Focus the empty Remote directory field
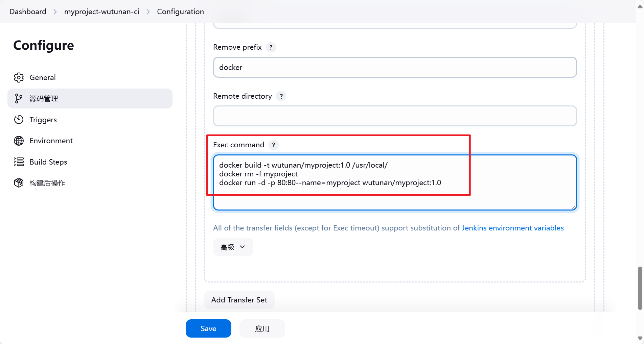The width and height of the screenshot is (644, 344). click(395, 116)
